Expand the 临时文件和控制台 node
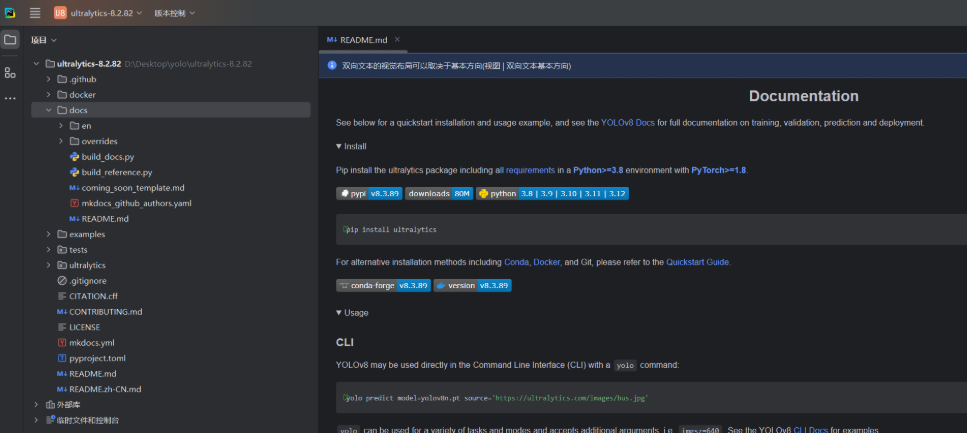The width and height of the screenshot is (967, 433). (x=36, y=420)
